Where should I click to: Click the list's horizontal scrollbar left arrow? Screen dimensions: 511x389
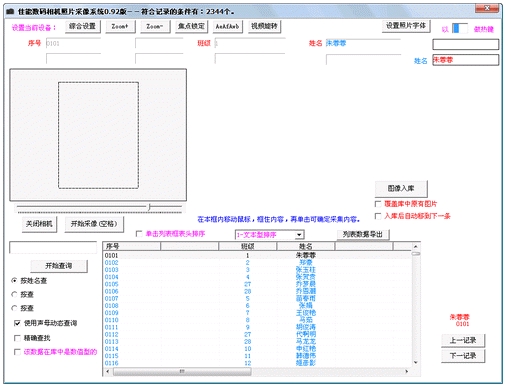coord(107,371)
